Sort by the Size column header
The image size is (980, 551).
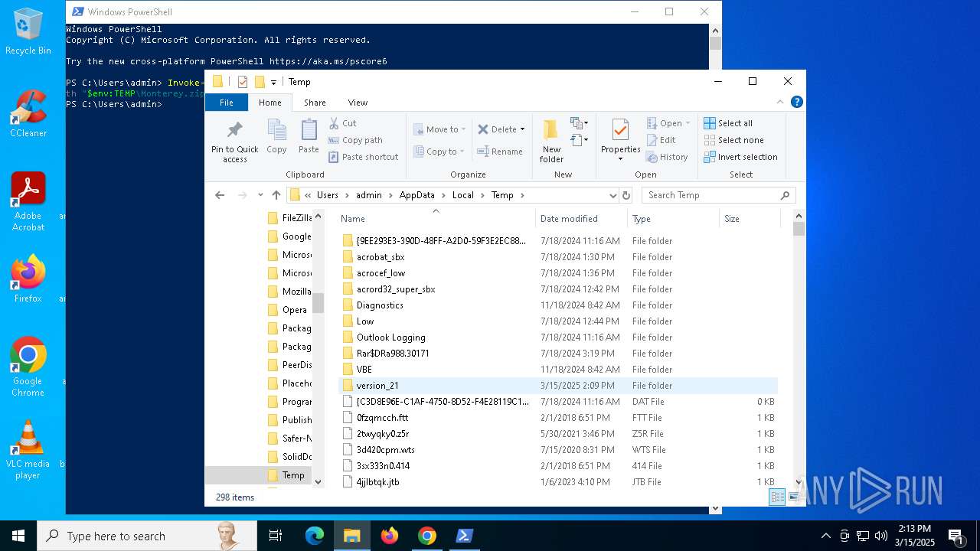749,219
